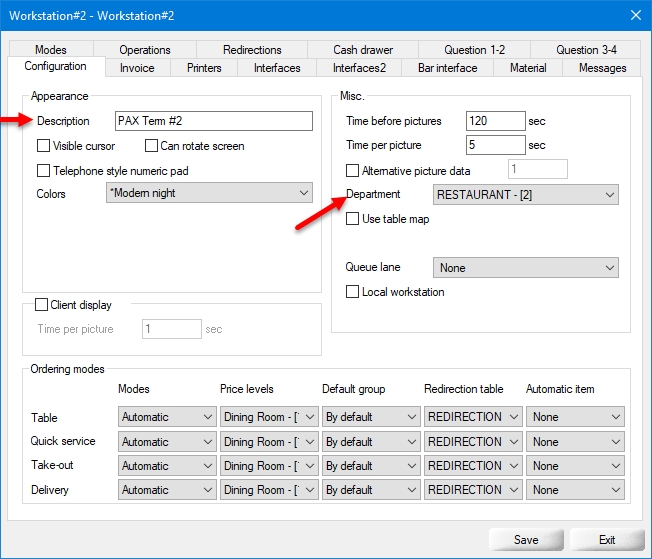Image resolution: width=652 pixels, height=559 pixels.
Task: Go to the Bar interface tab
Action: pyautogui.click(x=449, y=68)
